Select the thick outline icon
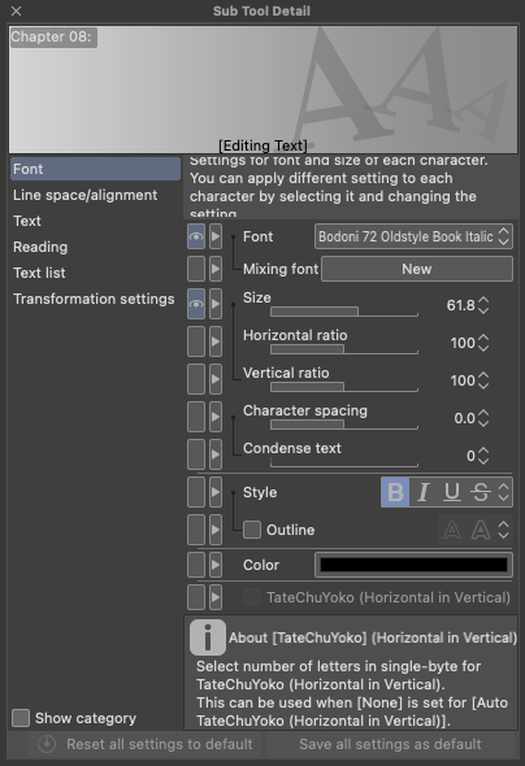525x766 pixels. coord(481,530)
